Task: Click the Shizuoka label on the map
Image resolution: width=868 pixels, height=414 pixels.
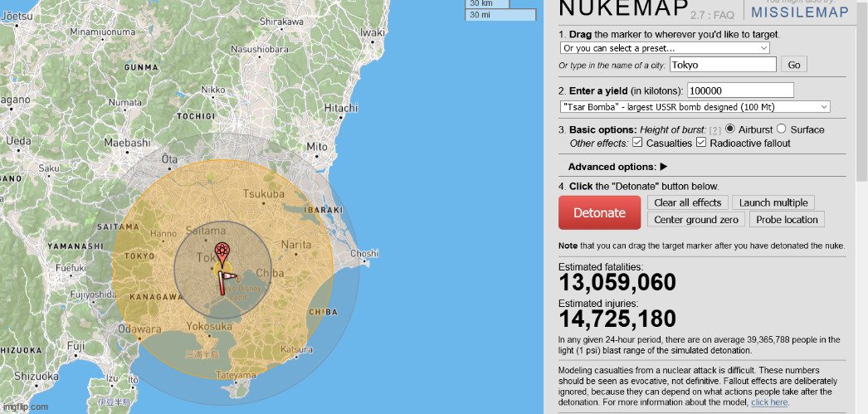Action: pyautogui.click(x=37, y=376)
